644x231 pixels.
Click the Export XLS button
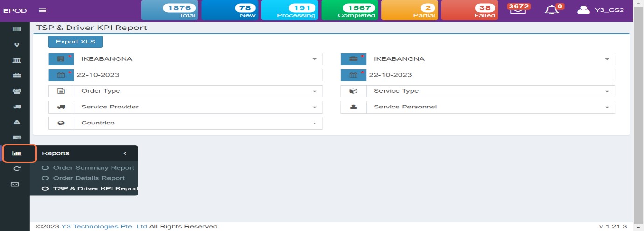pyautogui.click(x=75, y=42)
